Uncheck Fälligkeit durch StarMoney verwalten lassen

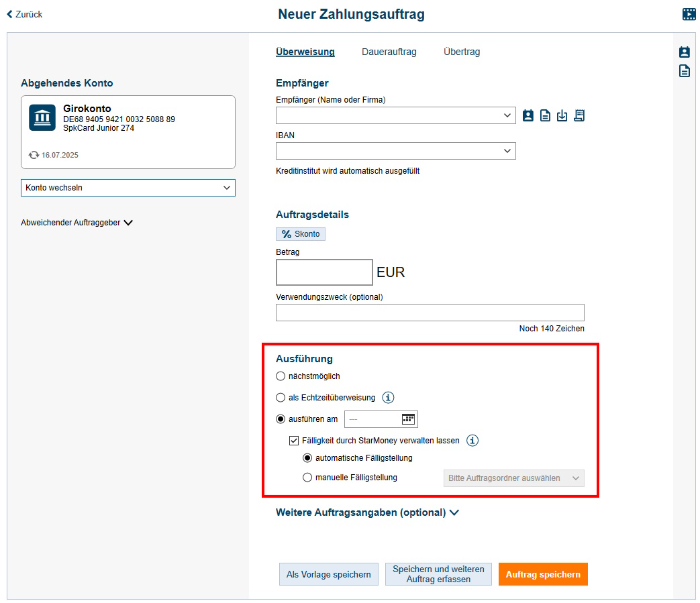coord(294,441)
